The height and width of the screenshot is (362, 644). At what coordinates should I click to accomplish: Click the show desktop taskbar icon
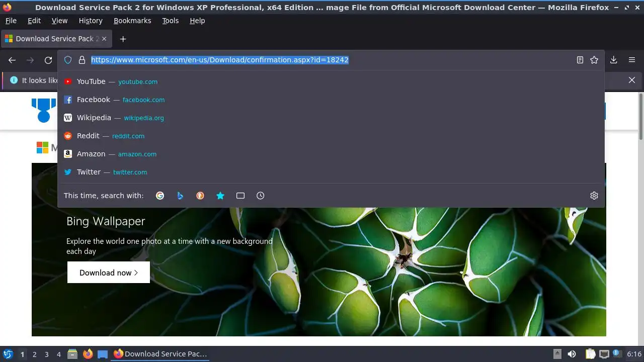click(103, 354)
